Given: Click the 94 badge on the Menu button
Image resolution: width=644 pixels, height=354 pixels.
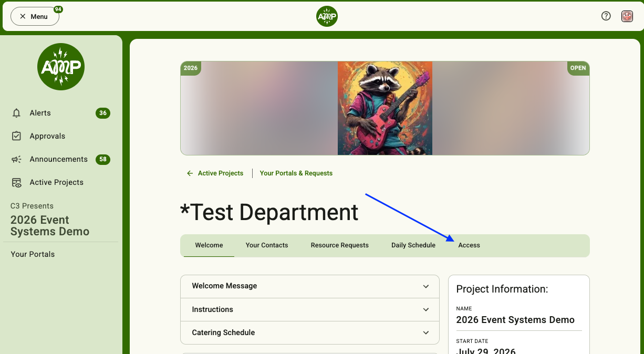Looking at the screenshot, I should [x=58, y=9].
